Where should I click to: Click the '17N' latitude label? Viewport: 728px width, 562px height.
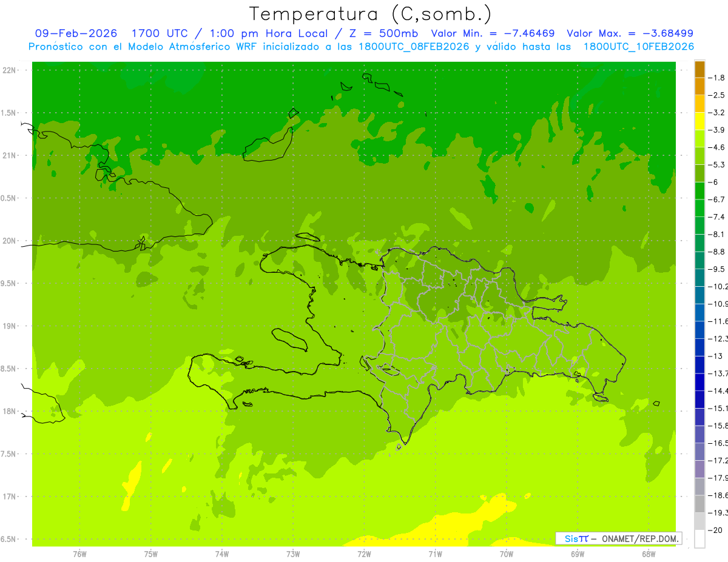10,497
